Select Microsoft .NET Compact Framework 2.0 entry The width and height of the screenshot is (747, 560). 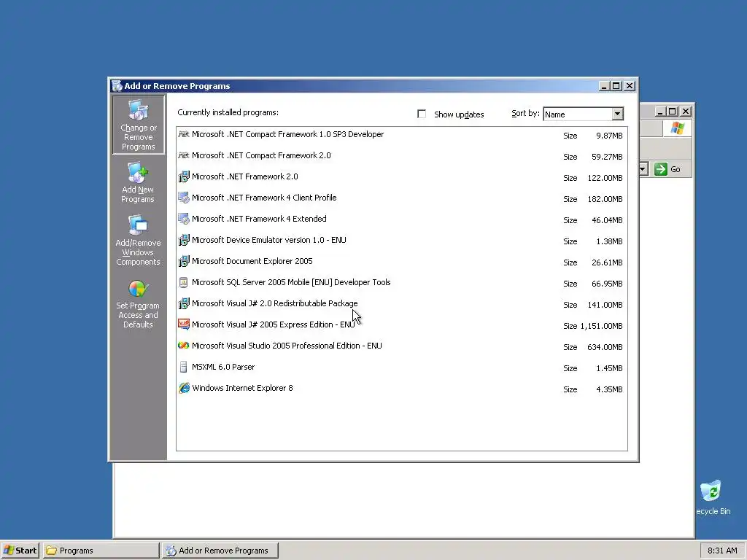pos(261,155)
